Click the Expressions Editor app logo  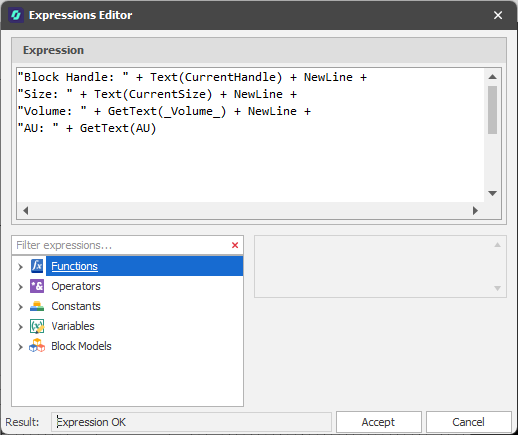16,15
